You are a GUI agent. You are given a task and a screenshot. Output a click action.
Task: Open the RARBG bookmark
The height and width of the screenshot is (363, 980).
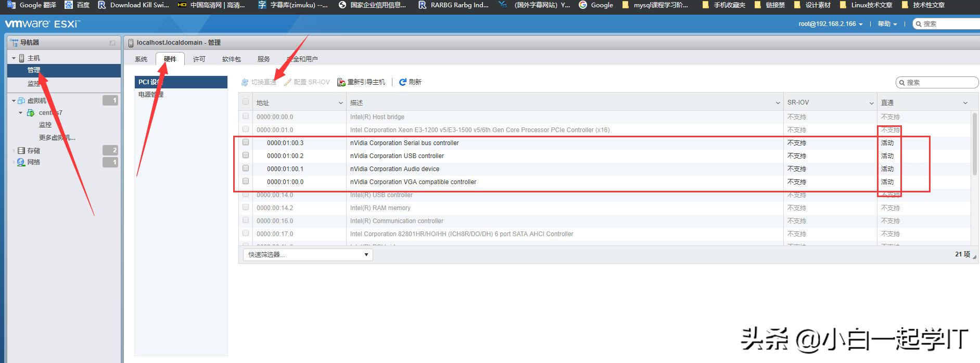[454, 5]
